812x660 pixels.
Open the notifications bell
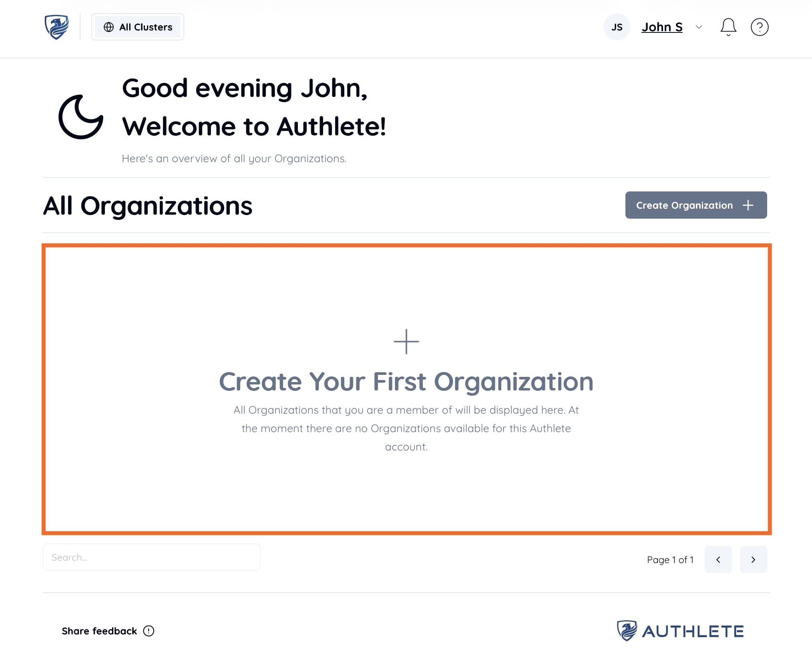[728, 27]
